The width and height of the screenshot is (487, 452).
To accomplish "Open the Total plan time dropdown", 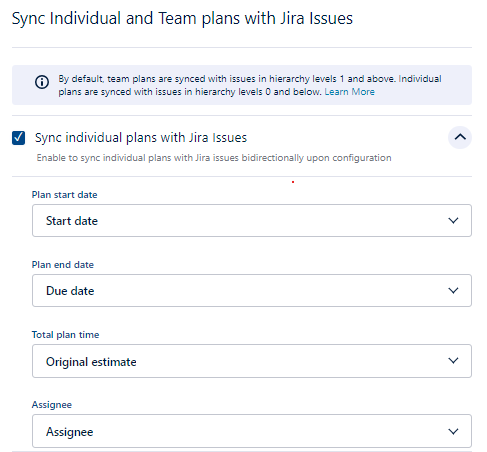I will (252, 361).
